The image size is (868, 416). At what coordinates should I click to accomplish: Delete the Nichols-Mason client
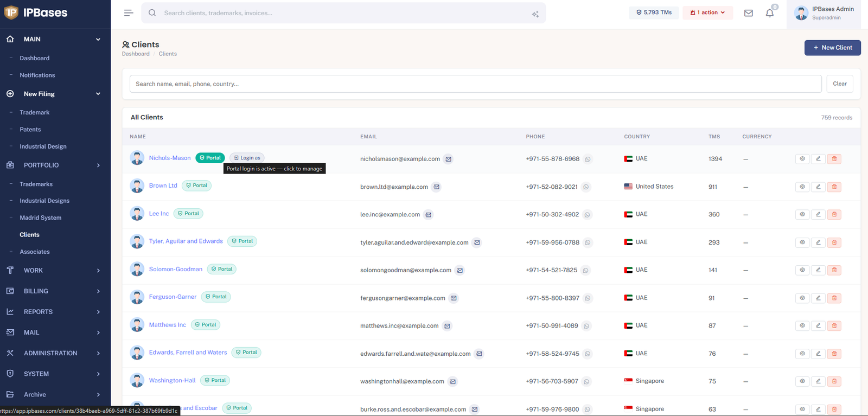click(x=834, y=159)
